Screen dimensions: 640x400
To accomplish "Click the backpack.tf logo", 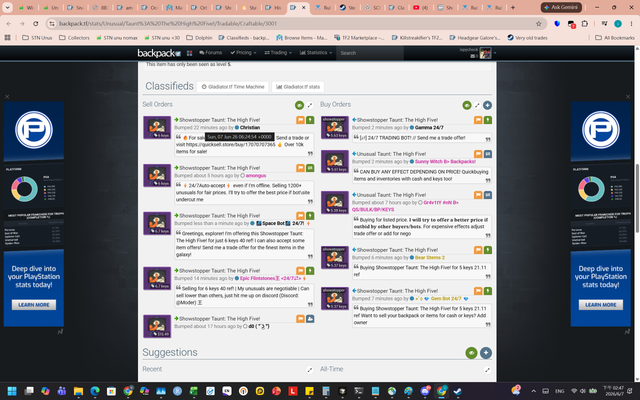I will click(x=159, y=53).
